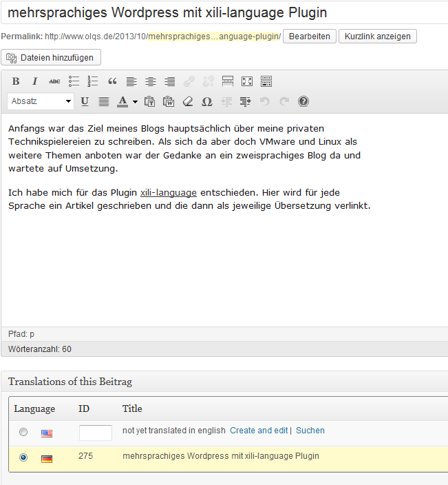This screenshot has height=485, width=448.
Task: Click the Create and edit link
Action: (259, 431)
